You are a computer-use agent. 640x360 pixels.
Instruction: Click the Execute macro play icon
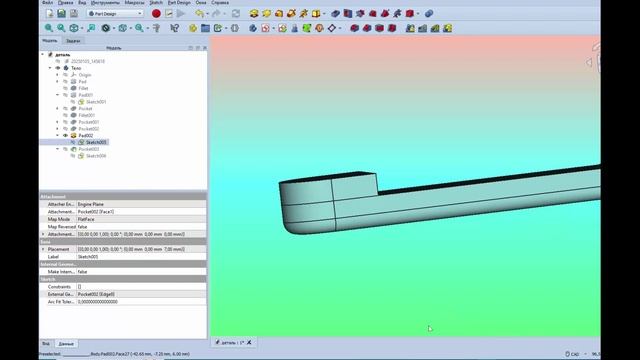point(181,13)
